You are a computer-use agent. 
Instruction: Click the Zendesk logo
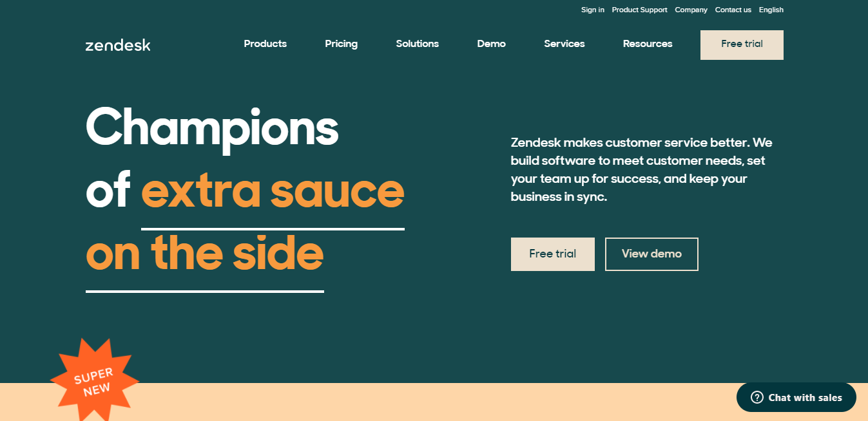118,45
